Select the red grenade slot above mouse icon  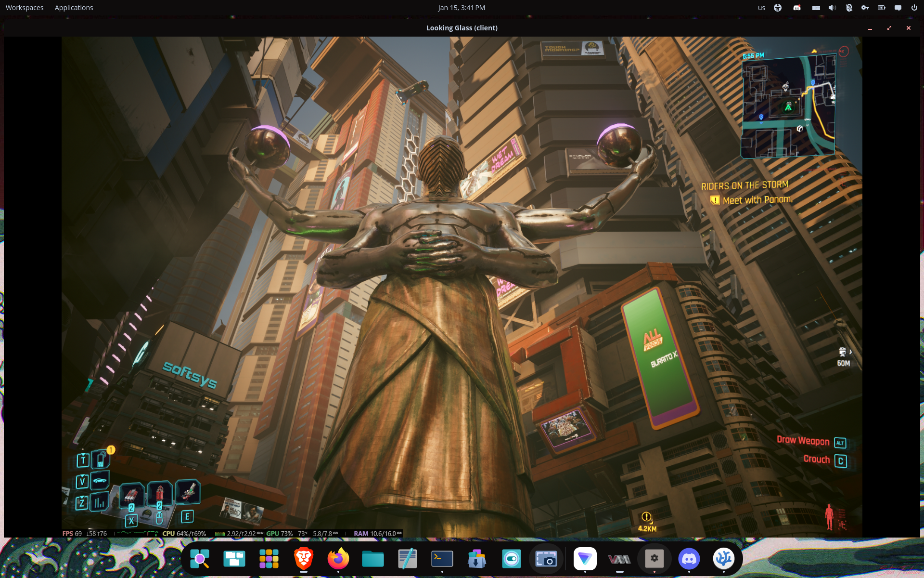click(159, 494)
